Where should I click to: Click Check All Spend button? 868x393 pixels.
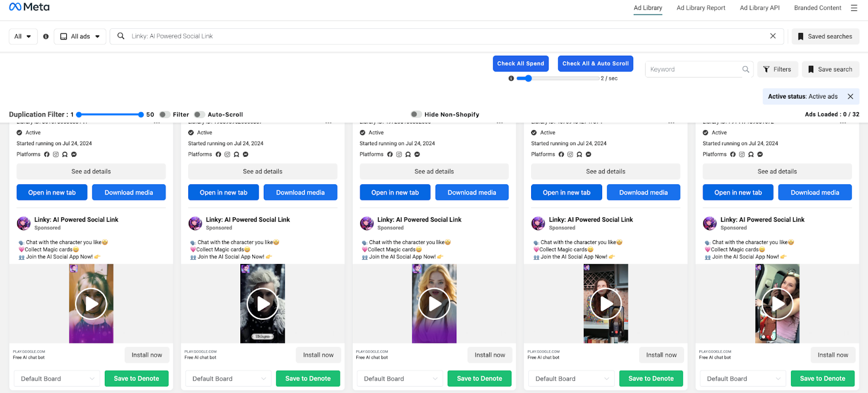[x=521, y=63]
